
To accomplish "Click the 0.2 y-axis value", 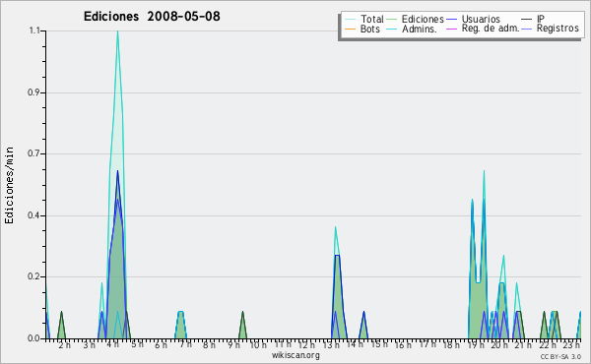I will point(33,276).
